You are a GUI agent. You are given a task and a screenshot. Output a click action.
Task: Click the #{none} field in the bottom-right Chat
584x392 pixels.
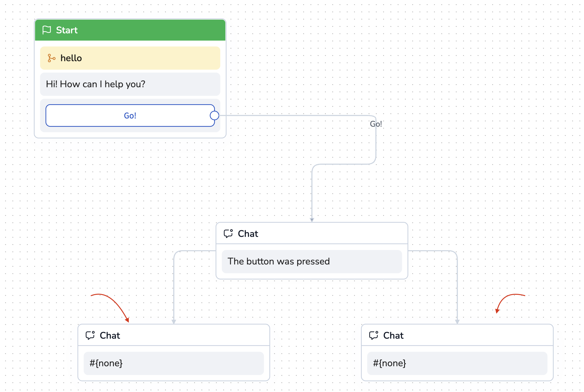pyautogui.click(x=457, y=363)
